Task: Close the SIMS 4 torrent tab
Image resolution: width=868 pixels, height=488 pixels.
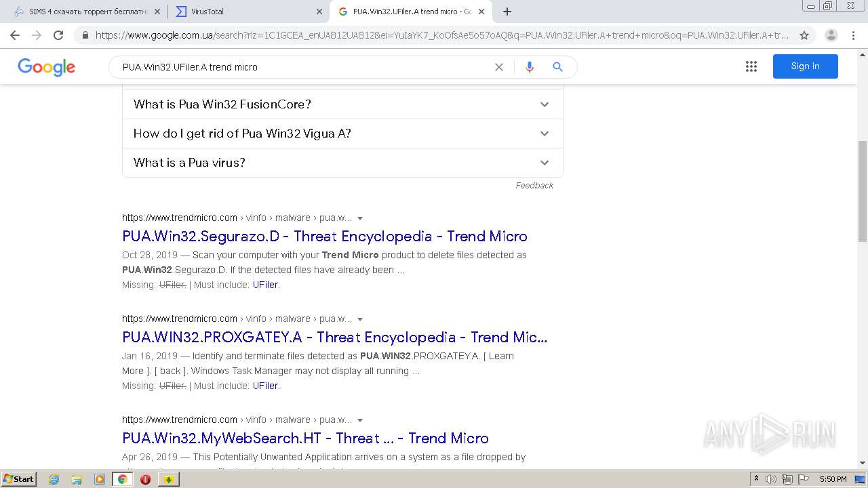Action: [157, 12]
